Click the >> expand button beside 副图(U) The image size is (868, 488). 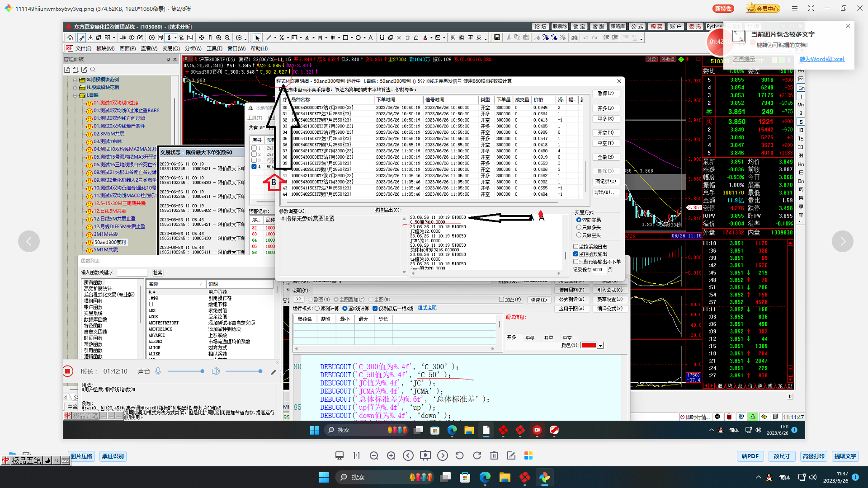tap(298, 300)
